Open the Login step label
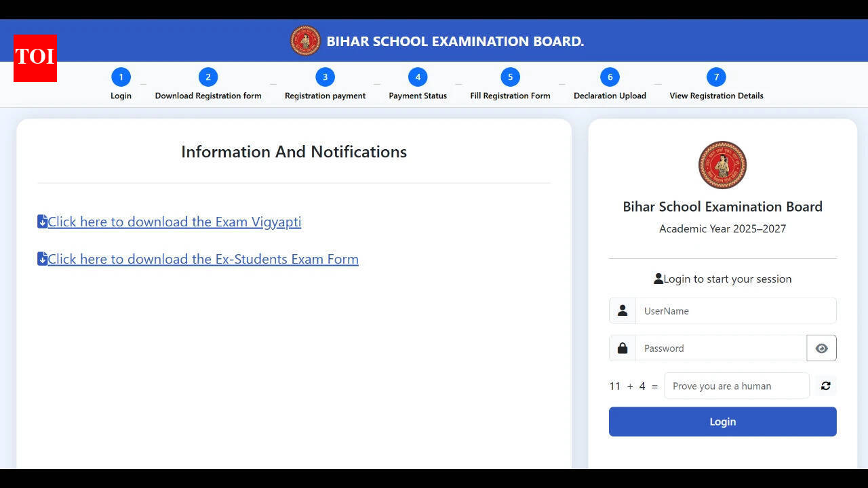The width and height of the screenshot is (868, 488). coord(121,96)
